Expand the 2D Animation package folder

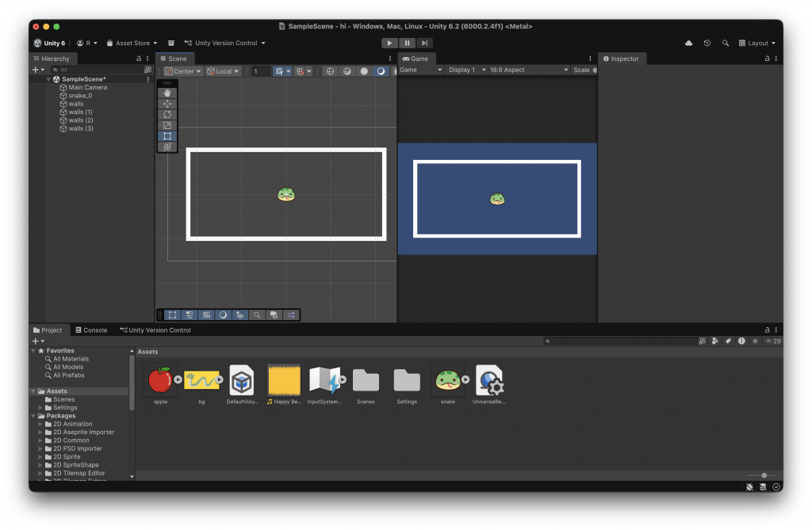[x=40, y=424]
